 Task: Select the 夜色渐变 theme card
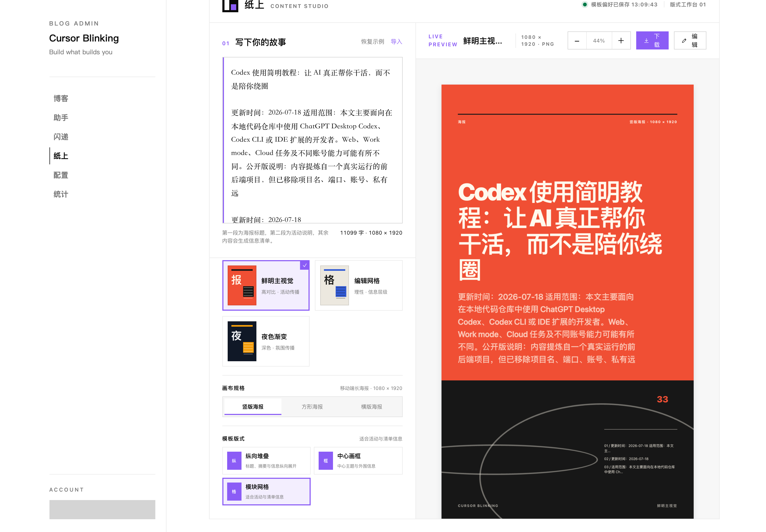tap(266, 341)
